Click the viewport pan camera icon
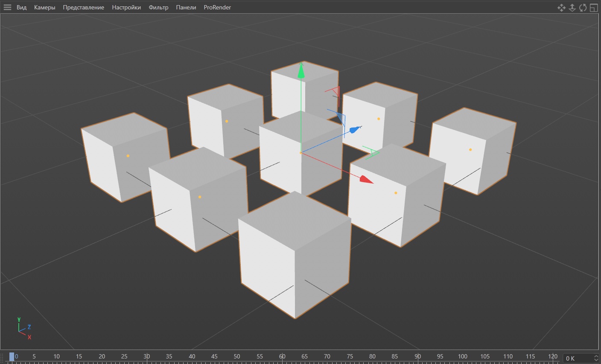 pyautogui.click(x=561, y=8)
